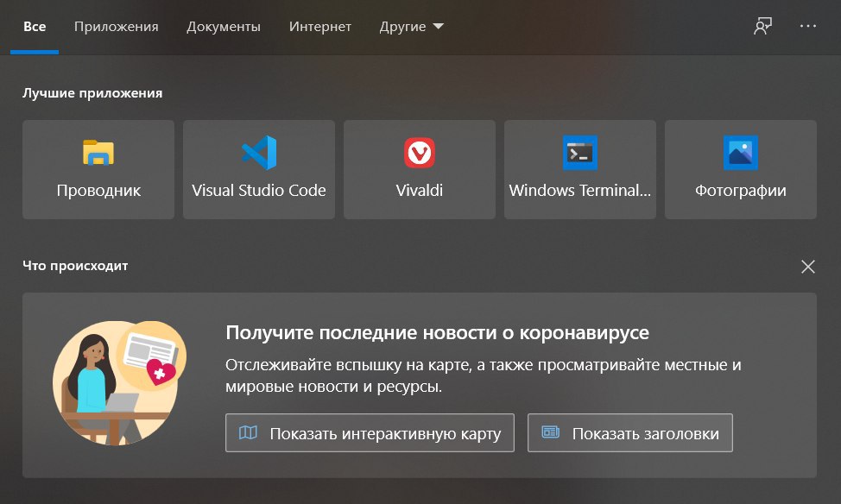841x504 pixels.
Task: Click Показать заголовки button
Action: point(629,432)
